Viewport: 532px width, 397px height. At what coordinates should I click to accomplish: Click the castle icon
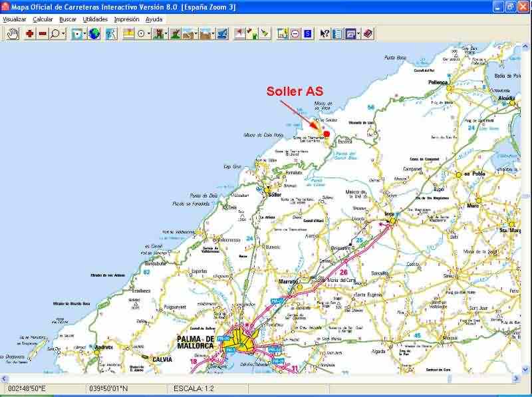coord(158,34)
